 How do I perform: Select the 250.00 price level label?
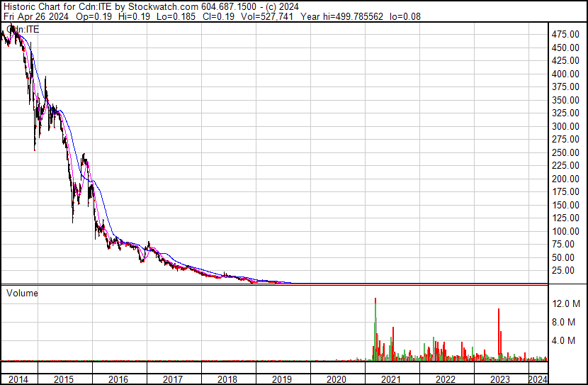[567, 152]
